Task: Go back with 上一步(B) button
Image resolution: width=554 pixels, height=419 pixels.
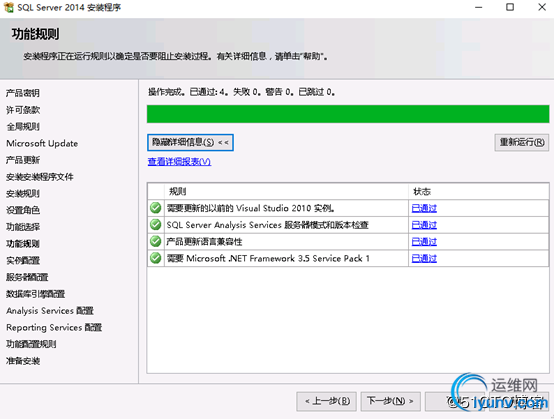Action: [x=326, y=401]
